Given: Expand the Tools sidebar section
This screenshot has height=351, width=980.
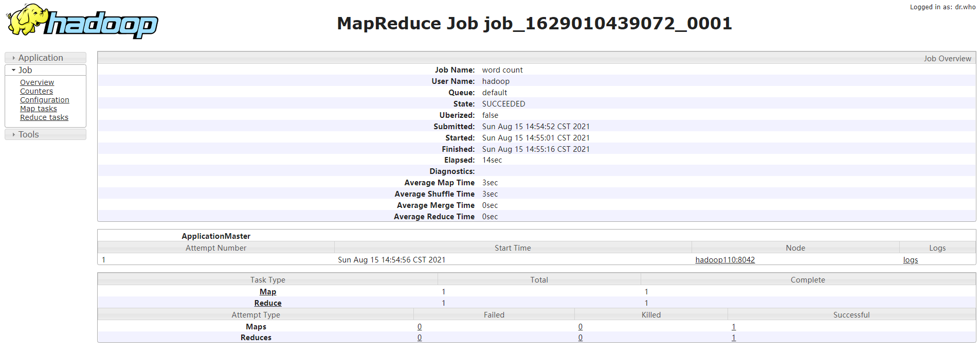Looking at the screenshot, I should [45, 134].
